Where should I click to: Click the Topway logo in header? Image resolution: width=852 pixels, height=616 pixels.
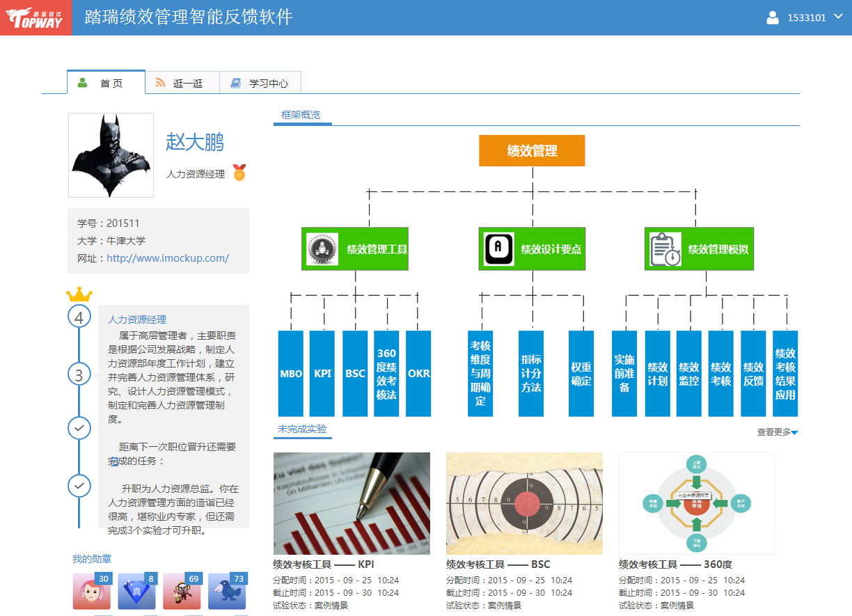point(35,17)
